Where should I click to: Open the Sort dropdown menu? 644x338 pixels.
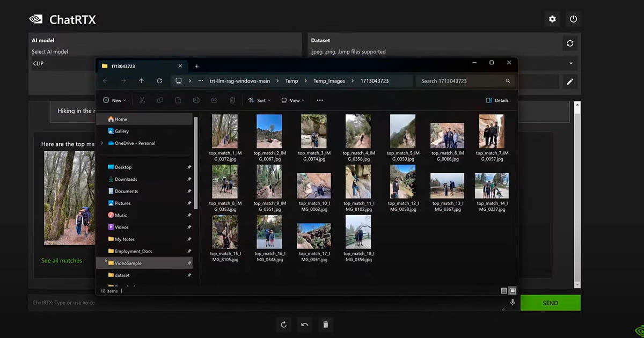click(x=259, y=100)
